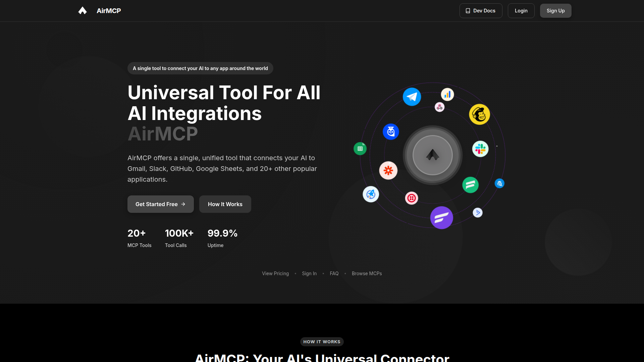Click the large purple Fluent icon
This screenshot has width=644, height=362.
(x=441, y=218)
